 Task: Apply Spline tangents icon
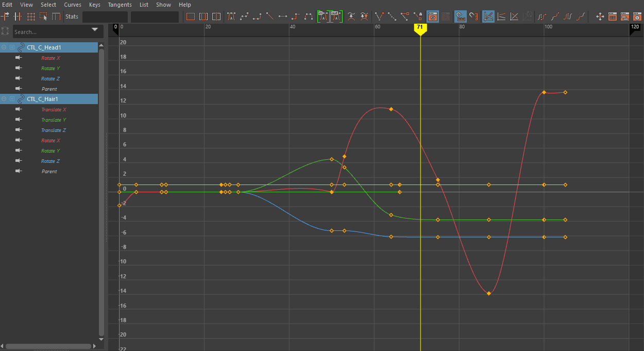tap(244, 16)
